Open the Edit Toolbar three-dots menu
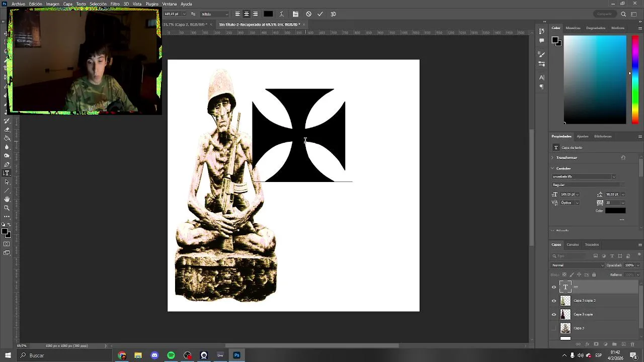This screenshot has width=644, height=362. (7, 217)
